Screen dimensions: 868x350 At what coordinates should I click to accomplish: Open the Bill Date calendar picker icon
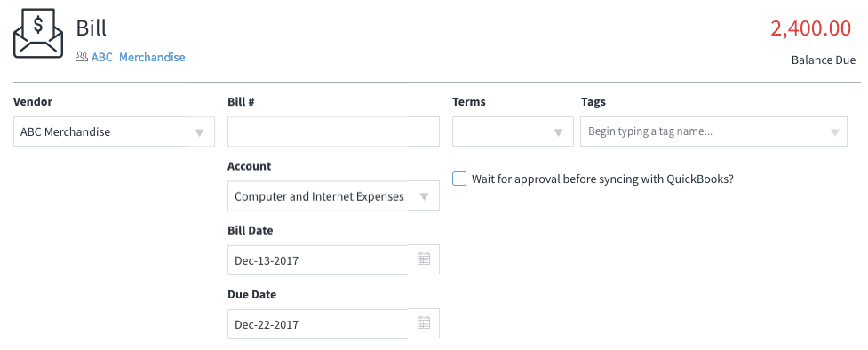point(424,259)
